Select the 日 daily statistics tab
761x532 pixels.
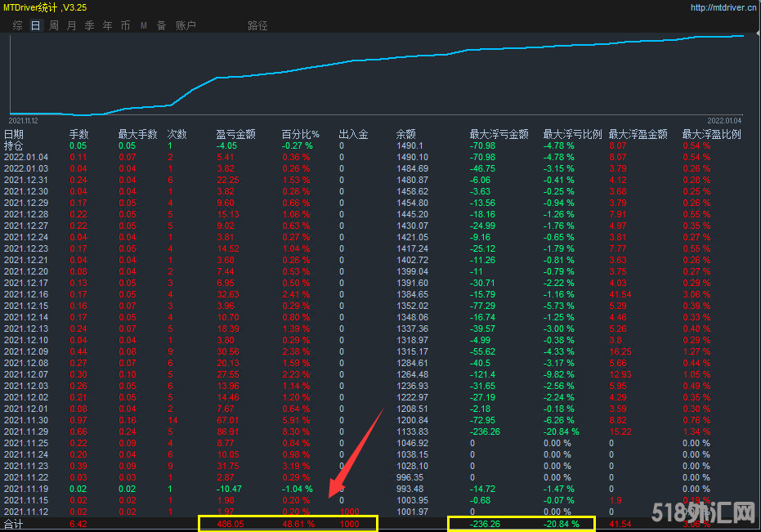coord(35,25)
